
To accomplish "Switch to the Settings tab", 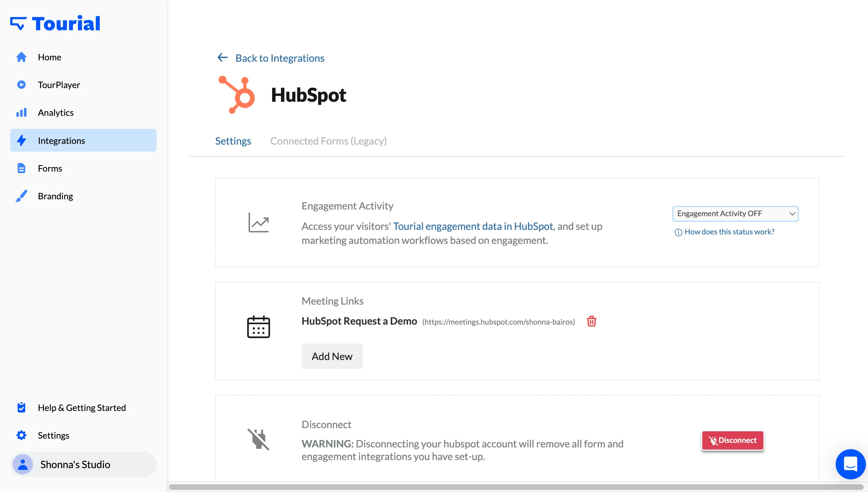I will tap(233, 141).
